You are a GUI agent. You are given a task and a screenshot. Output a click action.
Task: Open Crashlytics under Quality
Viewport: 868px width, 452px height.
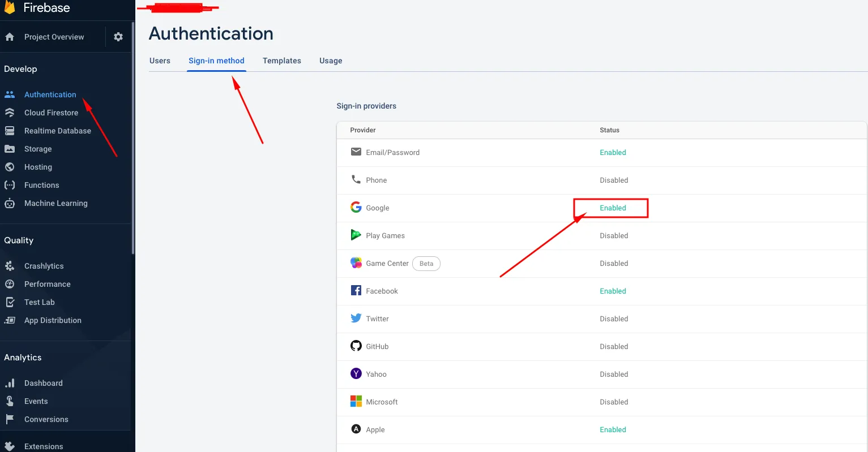click(44, 266)
